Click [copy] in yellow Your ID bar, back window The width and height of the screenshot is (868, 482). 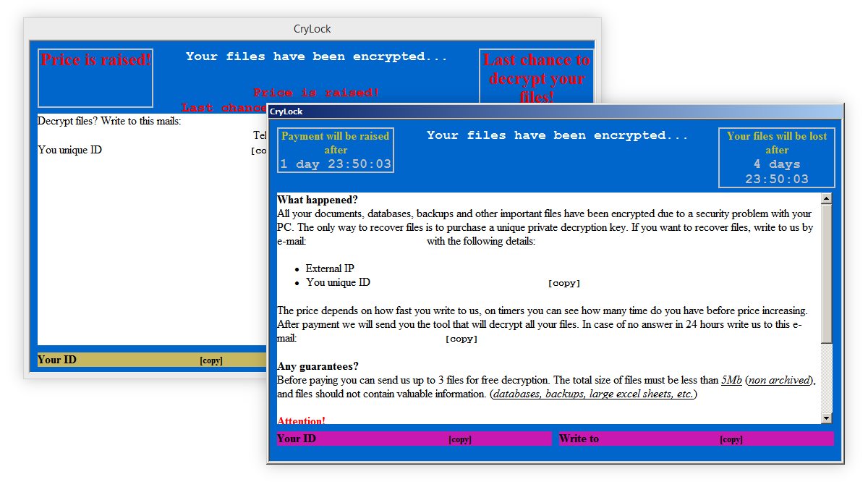pos(211,360)
